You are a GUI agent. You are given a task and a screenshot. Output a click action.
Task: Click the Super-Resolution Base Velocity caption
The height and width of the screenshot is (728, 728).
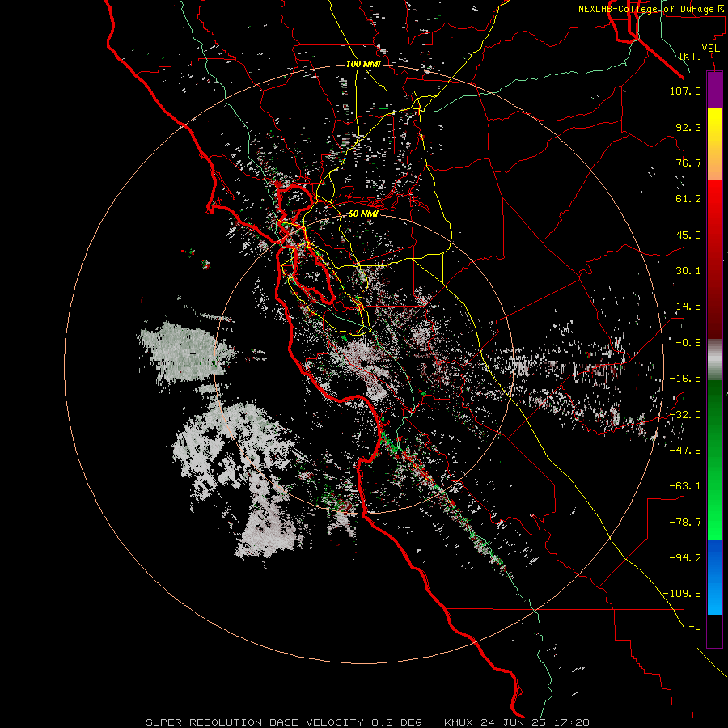(x=367, y=722)
